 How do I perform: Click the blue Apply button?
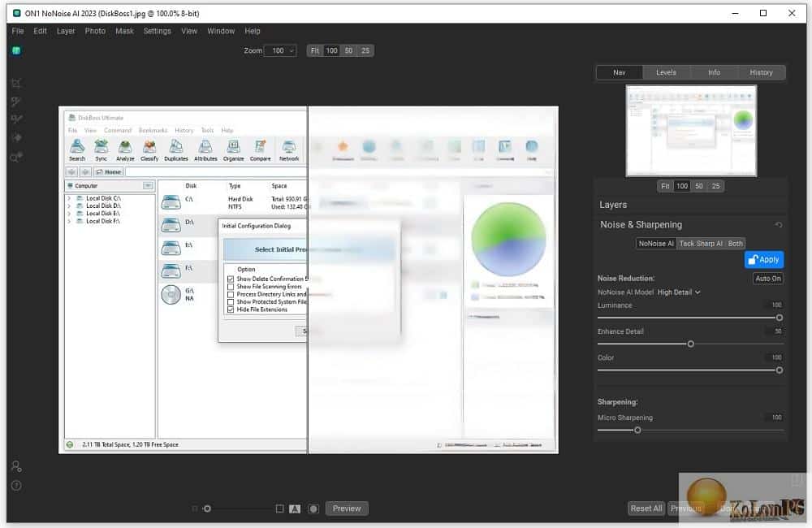pyautogui.click(x=764, y=260)
